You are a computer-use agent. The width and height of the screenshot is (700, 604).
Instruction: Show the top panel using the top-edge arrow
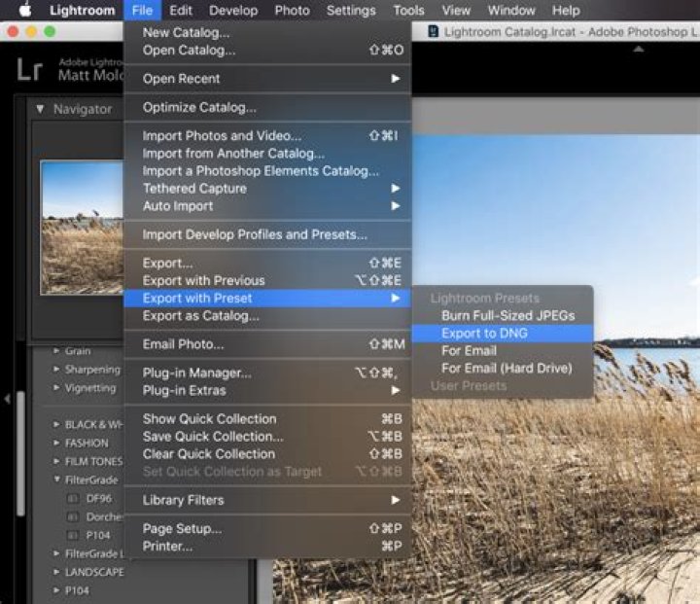(x=639, y=47)
